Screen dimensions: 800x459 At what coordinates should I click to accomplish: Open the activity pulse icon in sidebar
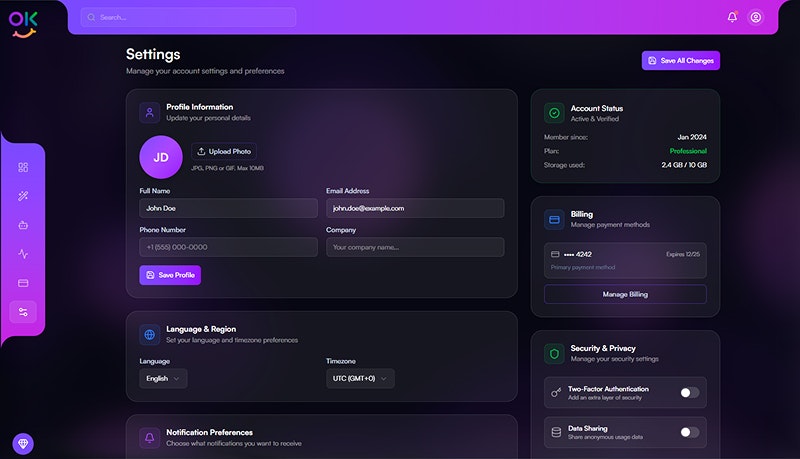coord(23,254)
